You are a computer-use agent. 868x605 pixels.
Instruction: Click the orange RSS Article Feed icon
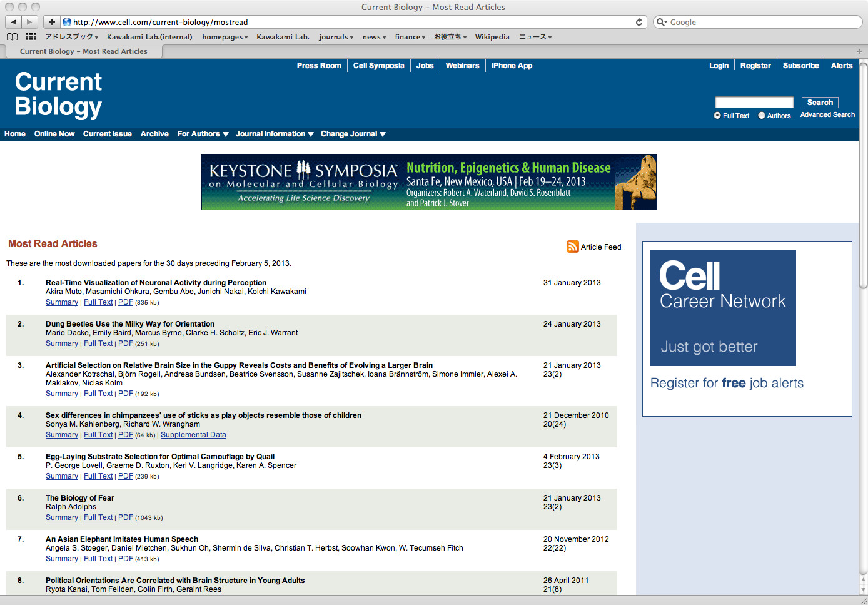572,247
